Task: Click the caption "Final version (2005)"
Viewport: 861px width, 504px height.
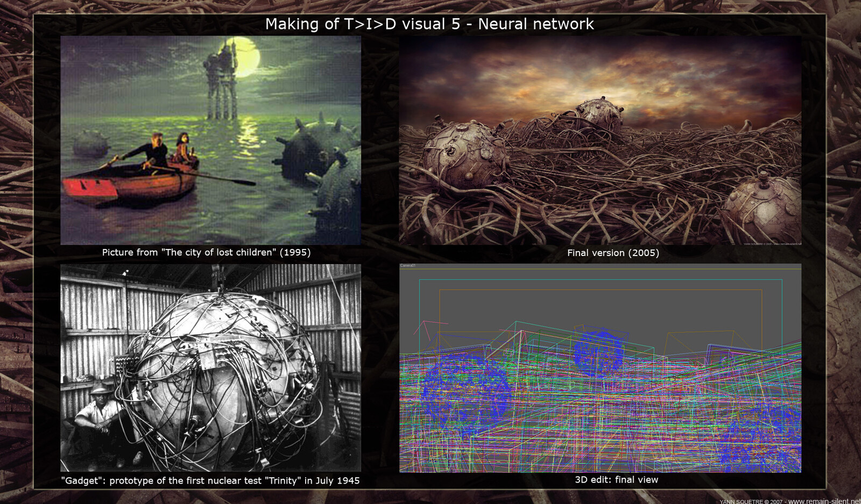Action: click(613, 253)
